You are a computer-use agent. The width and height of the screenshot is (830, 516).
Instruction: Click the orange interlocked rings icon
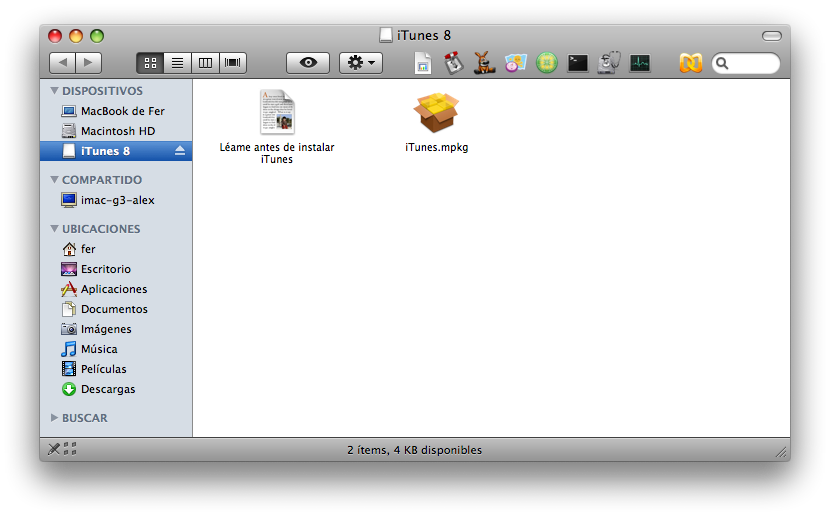691,63
